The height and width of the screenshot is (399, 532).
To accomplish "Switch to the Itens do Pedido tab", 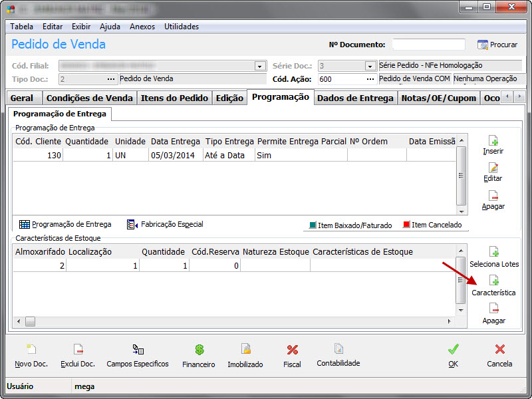I will [174, 98].
